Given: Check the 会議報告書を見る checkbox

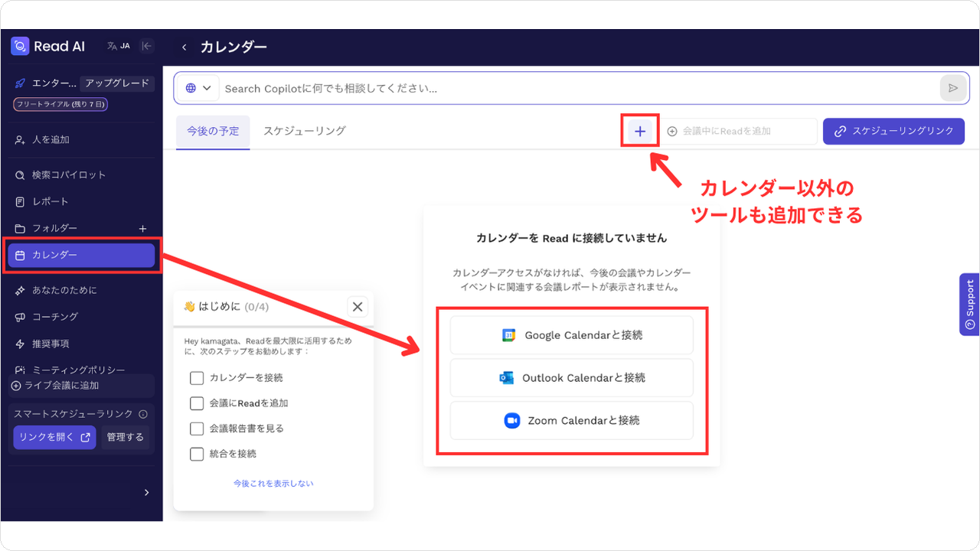Looking at the screenshot, I should tap(197, 429).
